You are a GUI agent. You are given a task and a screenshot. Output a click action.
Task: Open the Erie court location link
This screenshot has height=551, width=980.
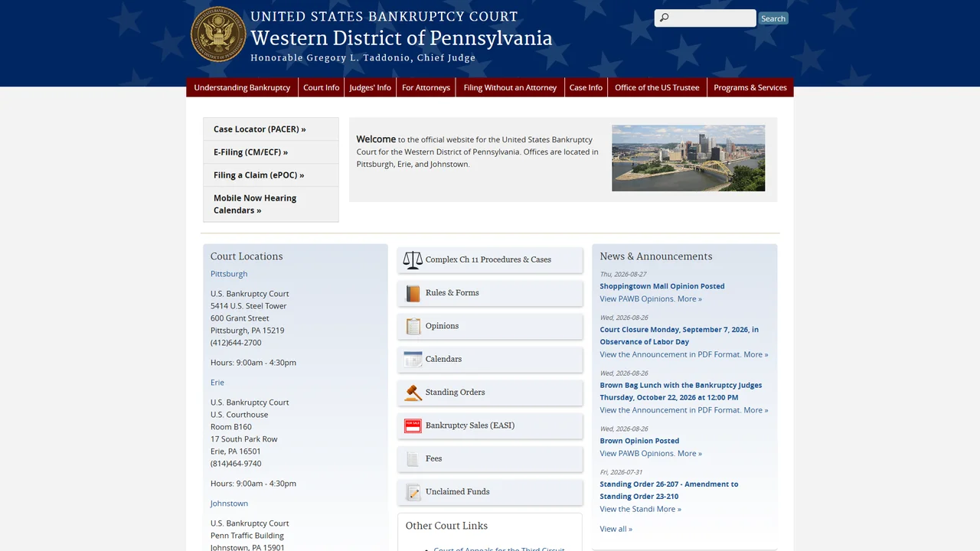pyautogui.click(x=217, y=383)
